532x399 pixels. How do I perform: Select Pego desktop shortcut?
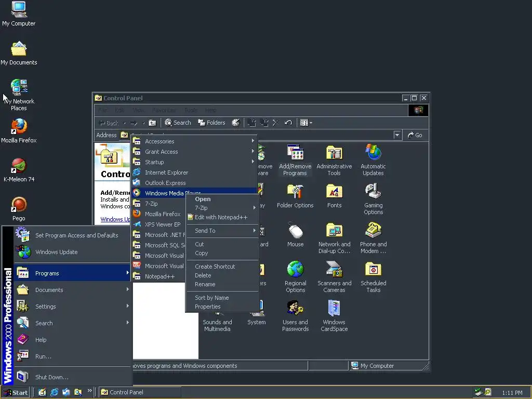[x=19, y=209]
